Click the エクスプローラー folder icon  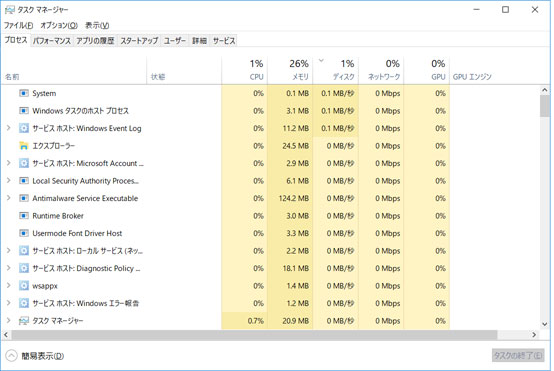tap(24, 146)
